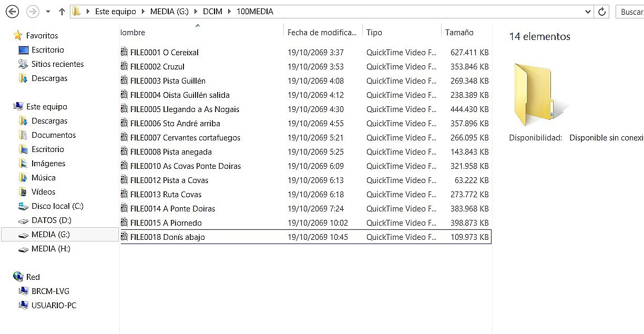Click size cell 627.411 KB
Image resolution: width=644 pixels, height=334 pixels.
(469, 53)
